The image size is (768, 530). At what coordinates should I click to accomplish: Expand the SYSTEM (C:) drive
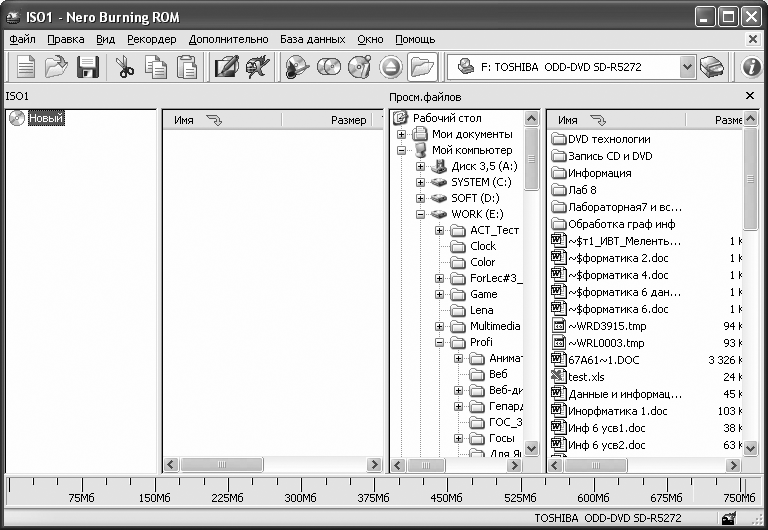[x=420, y=182]
